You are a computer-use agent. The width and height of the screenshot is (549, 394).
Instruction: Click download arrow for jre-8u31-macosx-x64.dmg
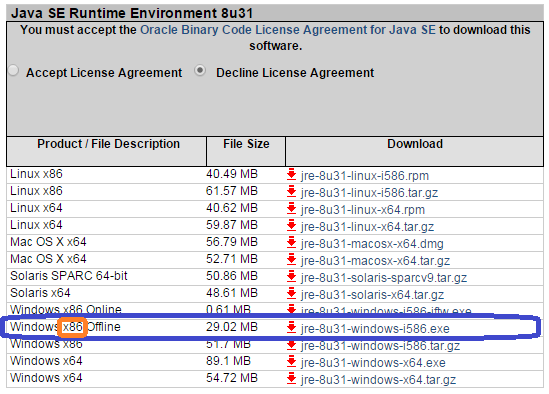(291, 242)
